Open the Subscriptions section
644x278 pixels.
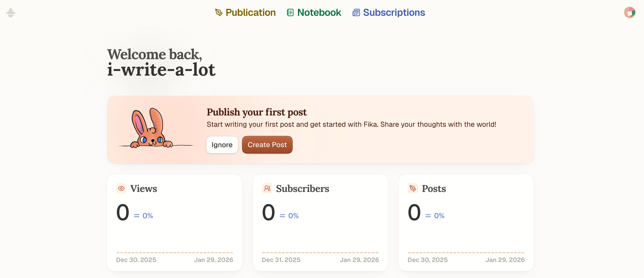(x=394, y=12)
